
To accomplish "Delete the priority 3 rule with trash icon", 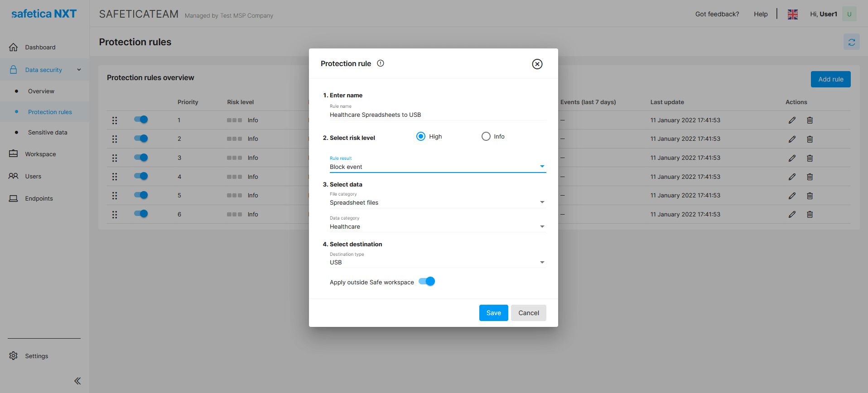I will point(810,158).
